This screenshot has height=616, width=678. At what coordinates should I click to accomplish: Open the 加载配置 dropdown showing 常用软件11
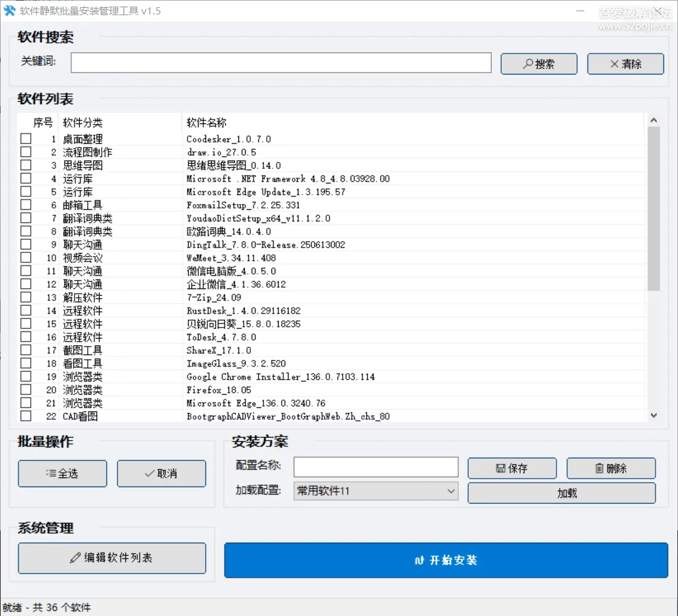click(x=375, y=491)
